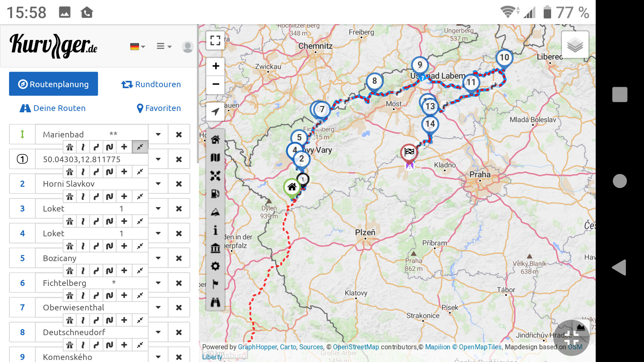Open OpenStreetMap attribution link
This screenshot has width=644, height=362.
coord(356,347)
